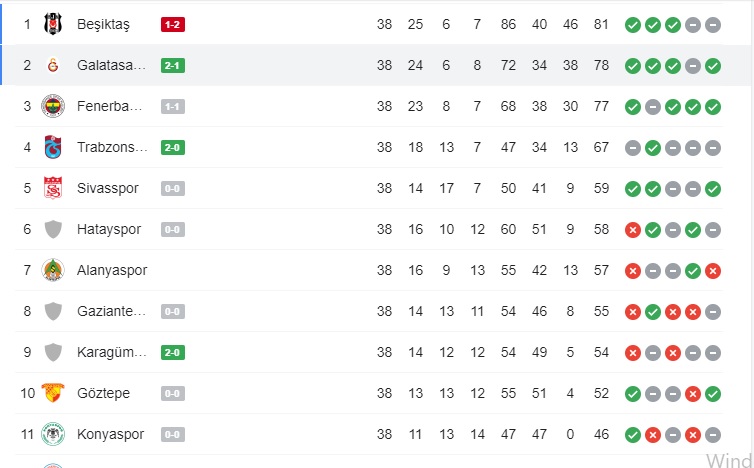Open the Alanyaspor team page
Screen dimensions: 754x468
point(111,270)
